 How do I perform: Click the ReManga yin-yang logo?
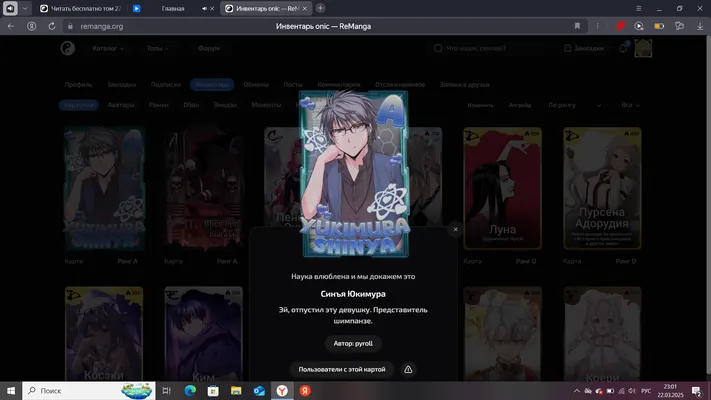(68, 48)
